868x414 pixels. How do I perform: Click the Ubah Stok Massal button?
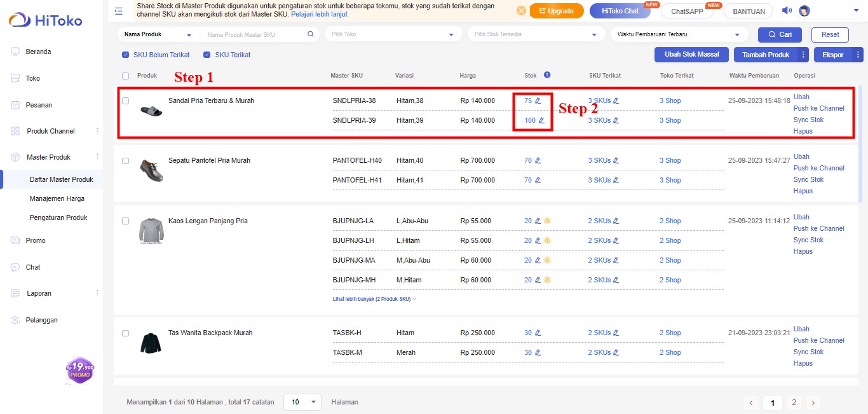click(x=691, y=55)
